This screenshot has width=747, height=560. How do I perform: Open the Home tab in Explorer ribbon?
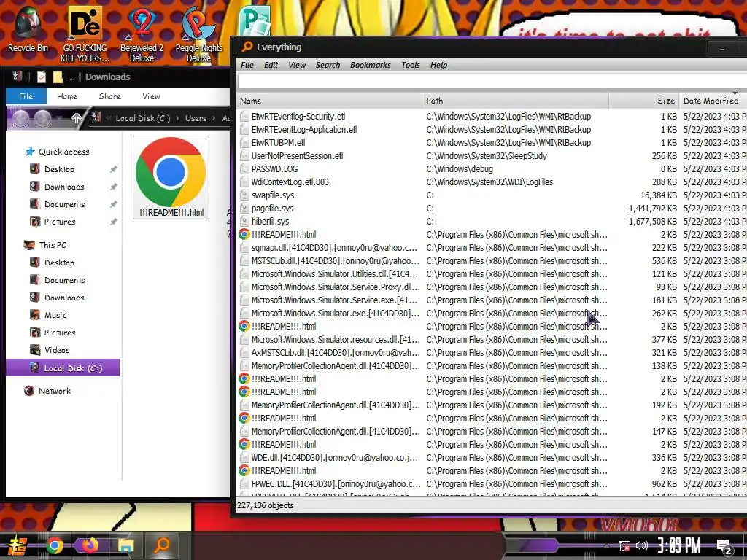[x=67, y=96]
